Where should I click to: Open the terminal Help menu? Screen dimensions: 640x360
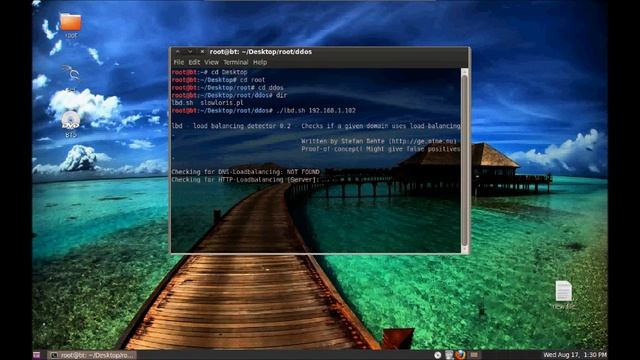coord(260,62)
